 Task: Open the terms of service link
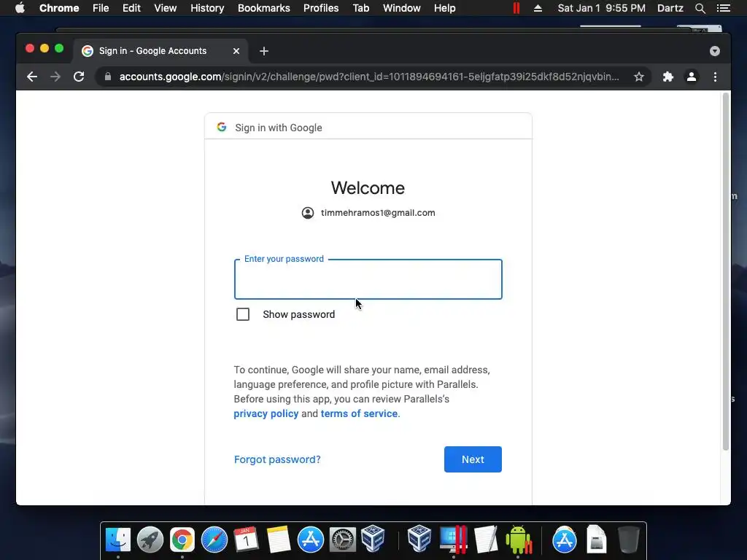tap(359, 414)
